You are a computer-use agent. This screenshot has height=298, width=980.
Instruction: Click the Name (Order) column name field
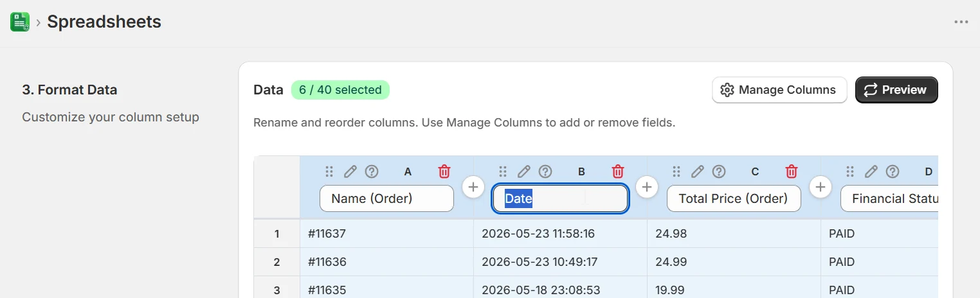click(x=386, y=198)
